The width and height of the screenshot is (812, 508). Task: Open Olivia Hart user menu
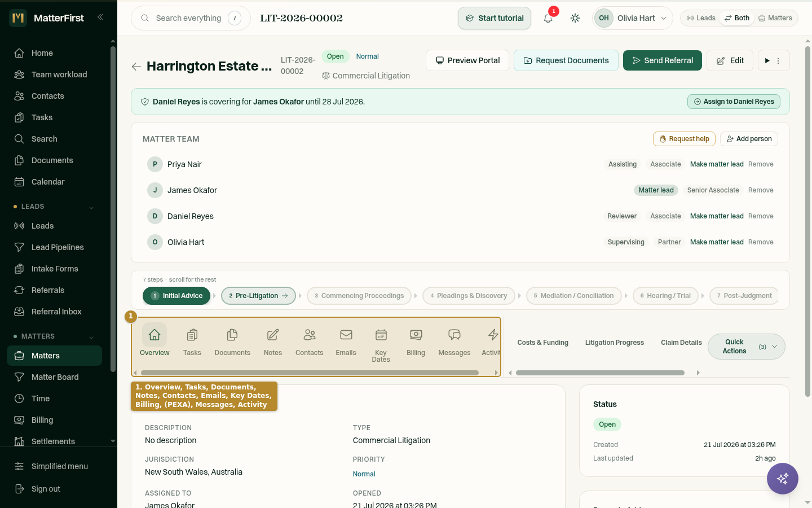[633, 18]
